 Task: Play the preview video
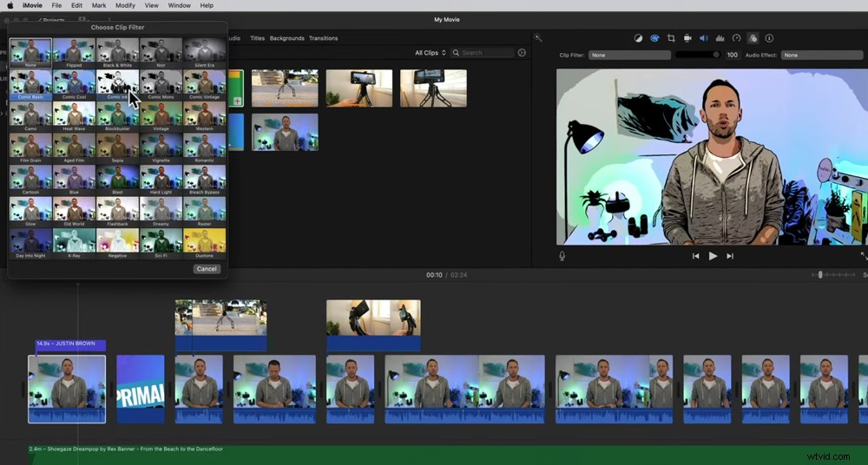[x=713, y=256]
